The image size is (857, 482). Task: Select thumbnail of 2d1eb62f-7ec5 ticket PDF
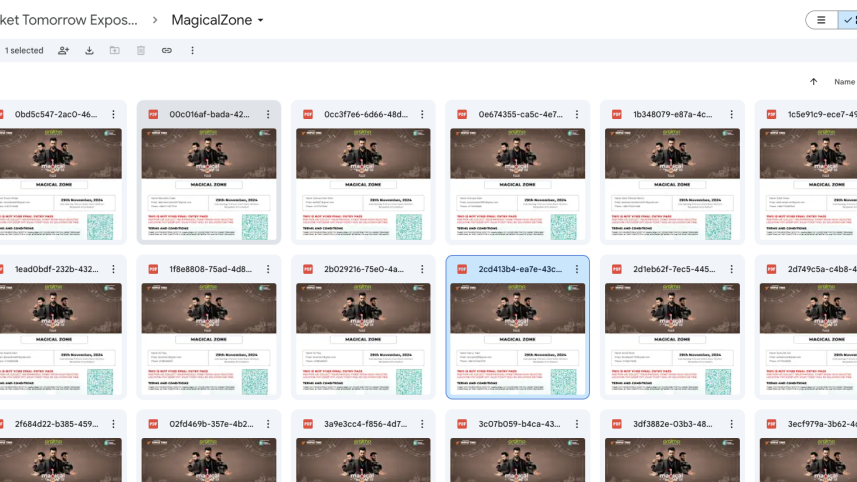(x=672, y=339)
